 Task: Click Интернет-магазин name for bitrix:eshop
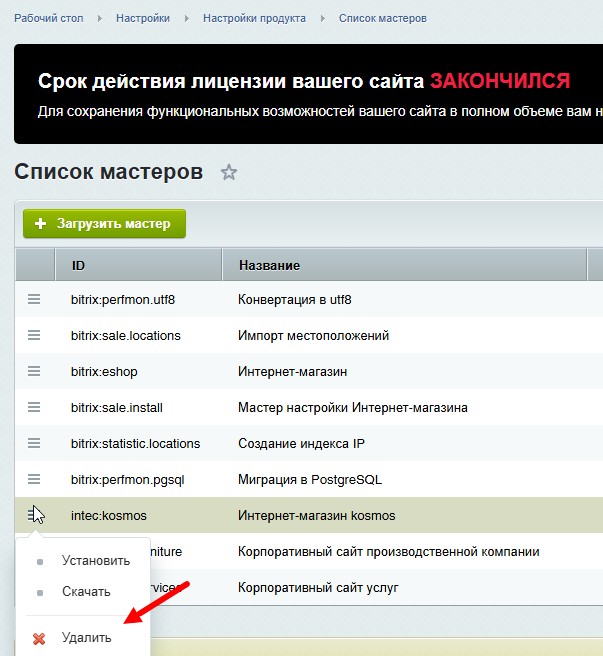click(293, 372)
